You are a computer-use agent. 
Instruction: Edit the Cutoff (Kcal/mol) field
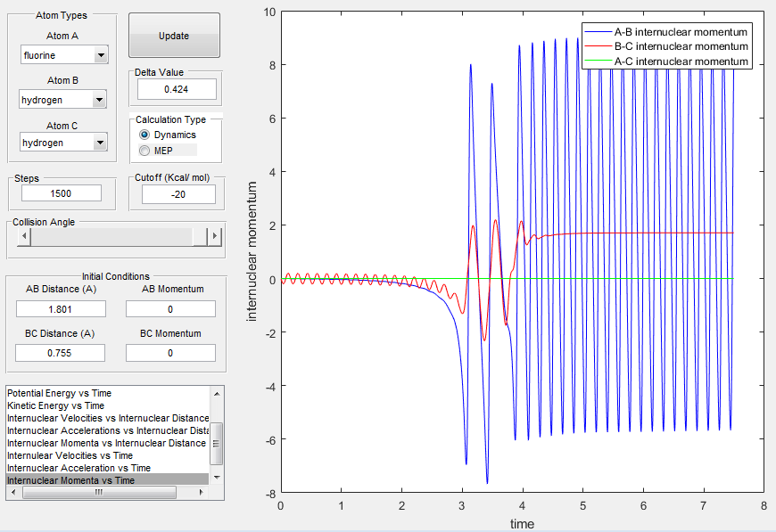coord(178,194)
